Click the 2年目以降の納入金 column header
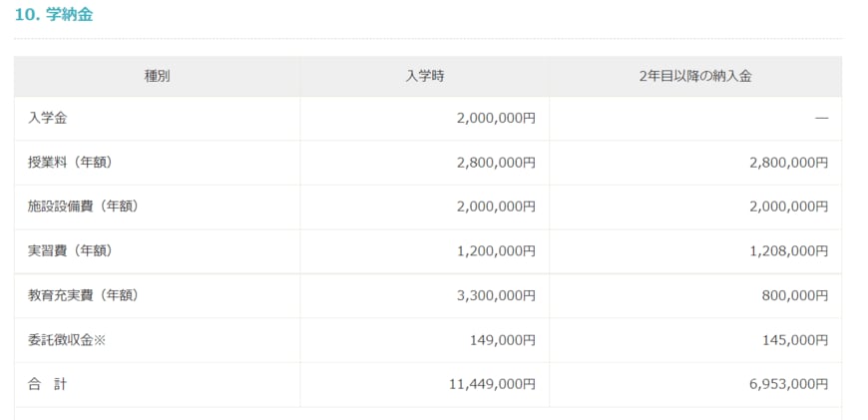This screenshot has height=420, width=868. (694, 76)
